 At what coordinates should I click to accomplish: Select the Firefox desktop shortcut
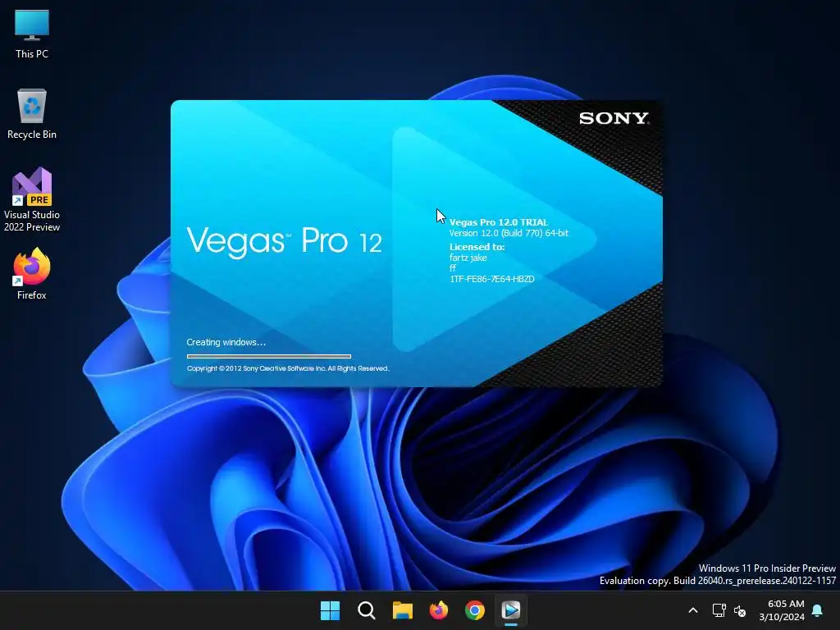click(32, 274)
